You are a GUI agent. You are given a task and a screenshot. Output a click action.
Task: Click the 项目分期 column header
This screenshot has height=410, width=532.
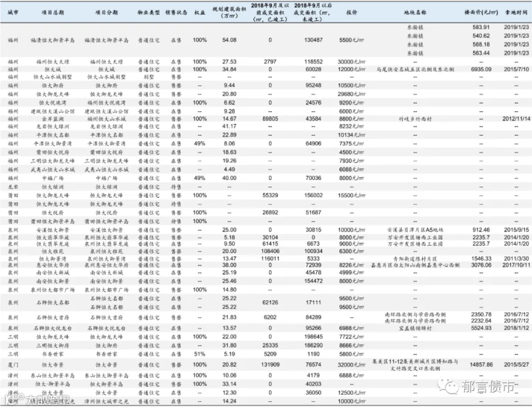(106, 12)
